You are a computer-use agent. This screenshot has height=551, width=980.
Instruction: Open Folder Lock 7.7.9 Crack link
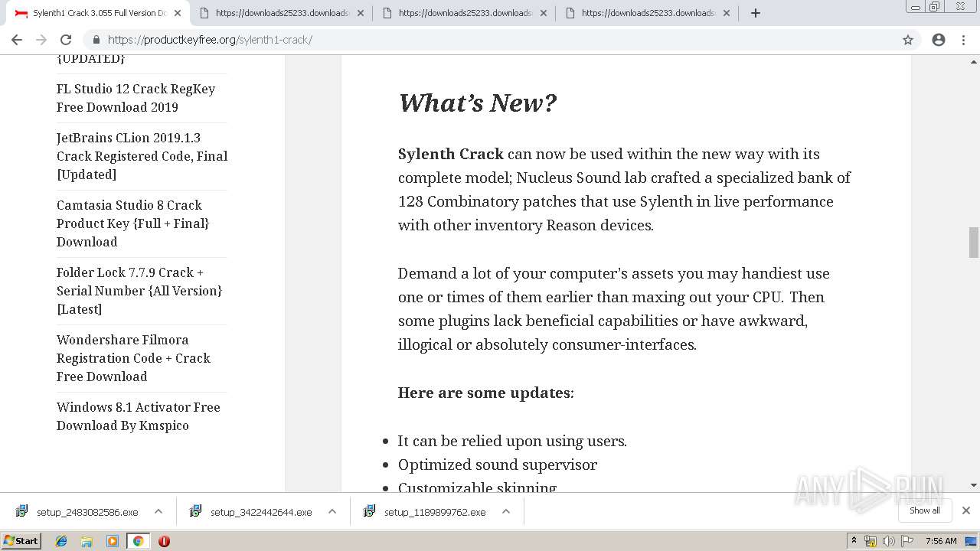coord(139,291)
